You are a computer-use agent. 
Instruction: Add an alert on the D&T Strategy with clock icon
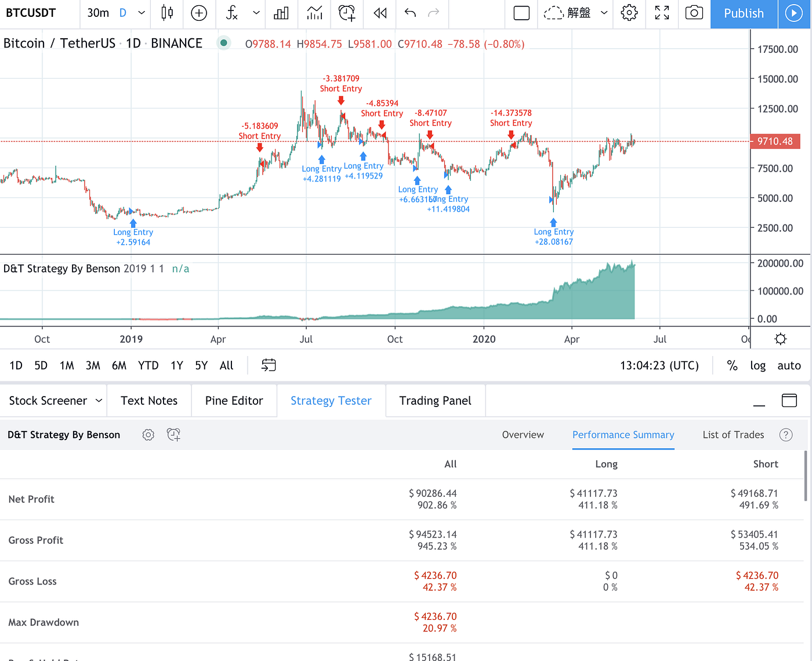(x=173, y=435)
